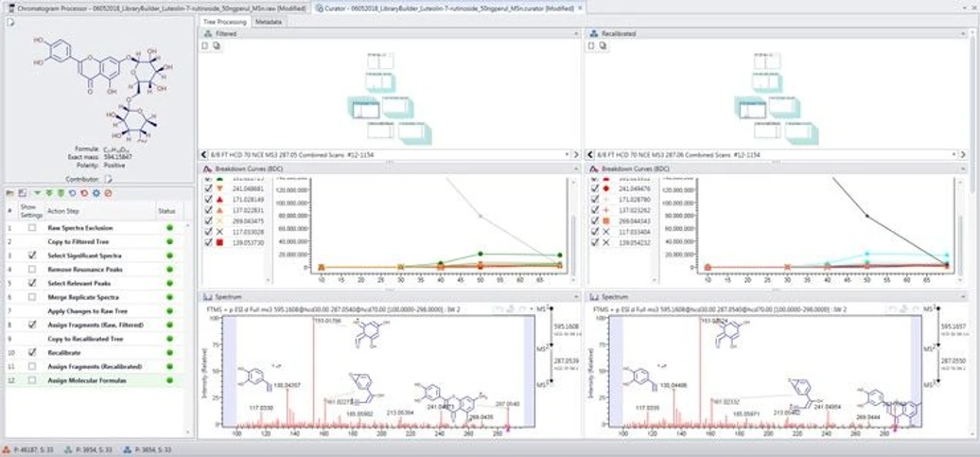The image size is (980, 457).
Task: Toggle Show Settings for Merge Replicate Spectra
Action: 32,297
